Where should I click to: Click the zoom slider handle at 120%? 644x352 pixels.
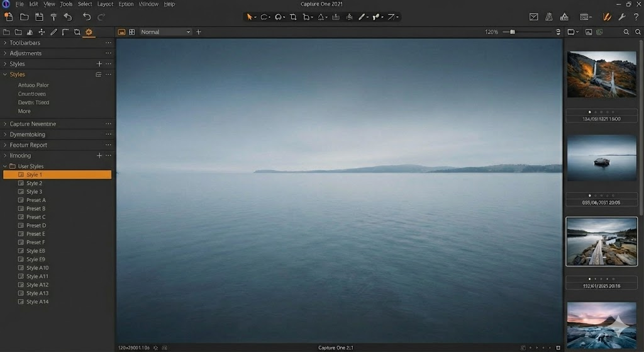[x=512, y=31]
